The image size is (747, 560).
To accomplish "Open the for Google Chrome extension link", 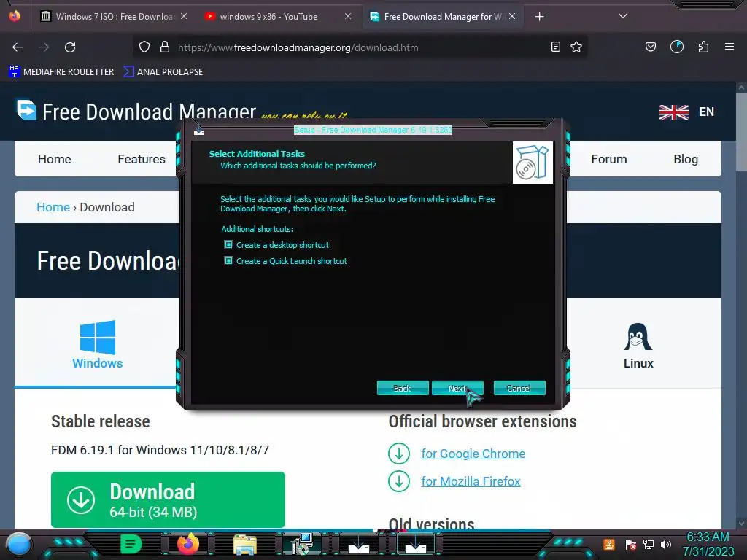I will (473, 454).
